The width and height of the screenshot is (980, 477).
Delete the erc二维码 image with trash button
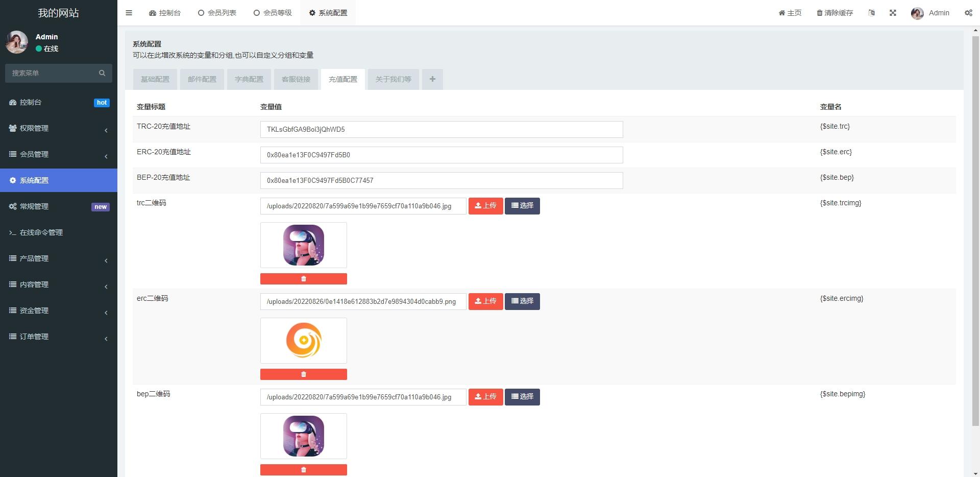pyautogui.click(x=304, y=374)
